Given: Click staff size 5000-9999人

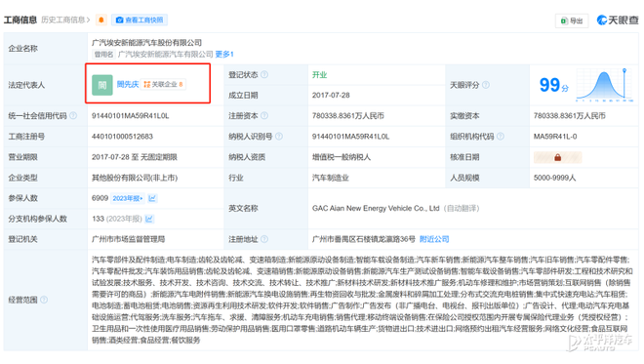Looking at the screenshot, I should [554, 178].
